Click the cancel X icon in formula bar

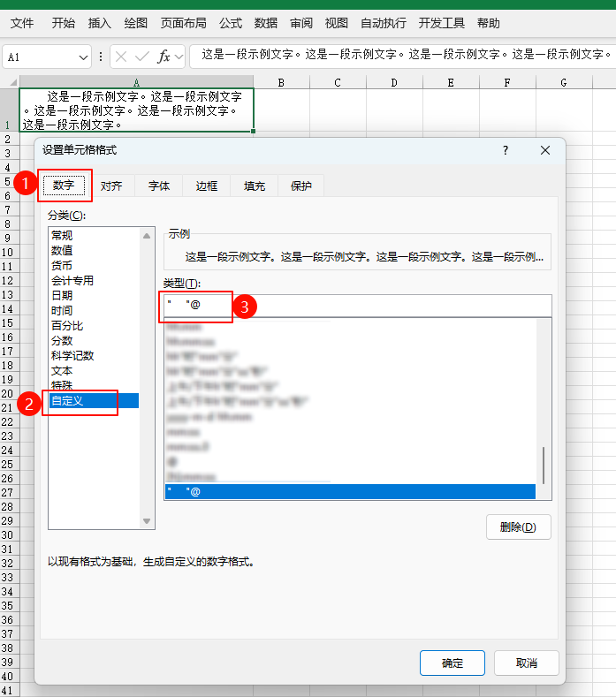coord(121,57)
